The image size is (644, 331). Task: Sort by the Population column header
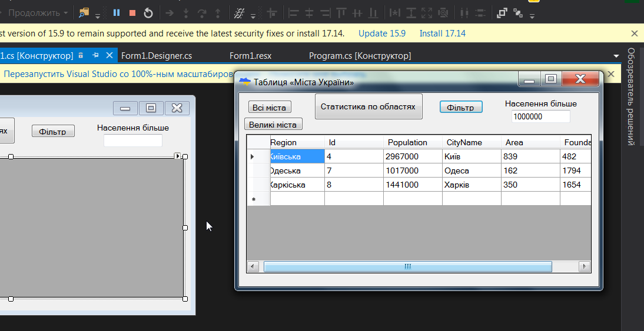coord(413,142)
